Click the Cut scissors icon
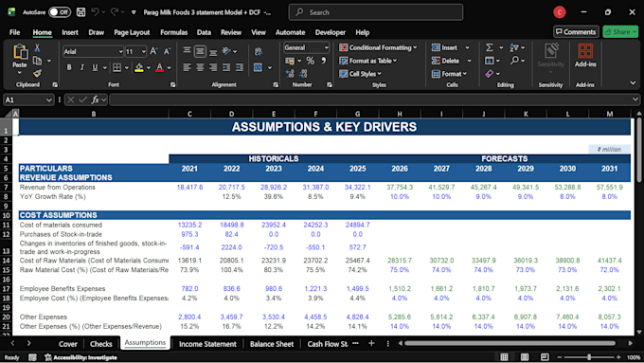Image resolution: width=644 pixels, height=363 pixels. 37,48
